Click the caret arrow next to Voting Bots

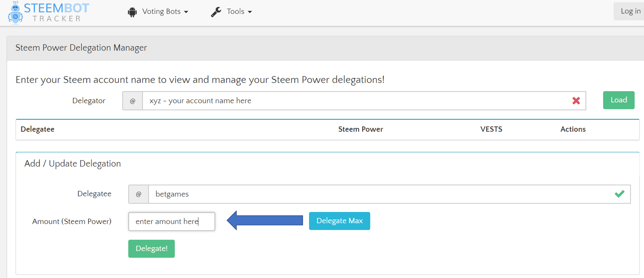pos(186,12)
